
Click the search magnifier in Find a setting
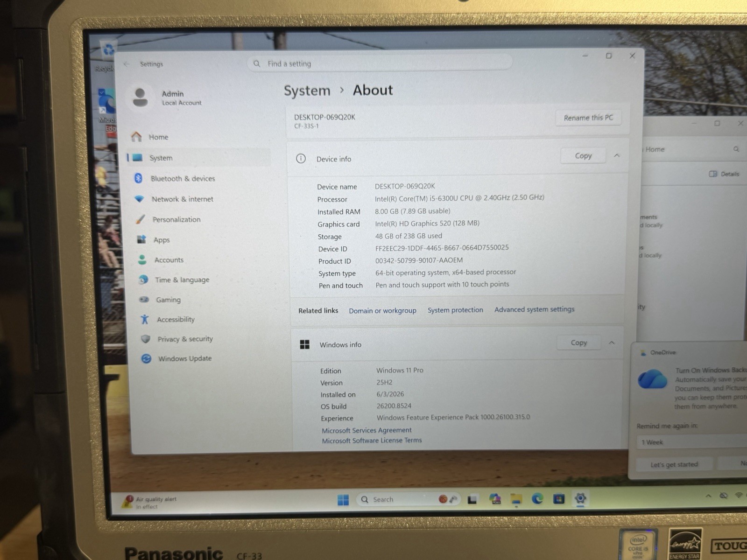[x=257, y=63]
